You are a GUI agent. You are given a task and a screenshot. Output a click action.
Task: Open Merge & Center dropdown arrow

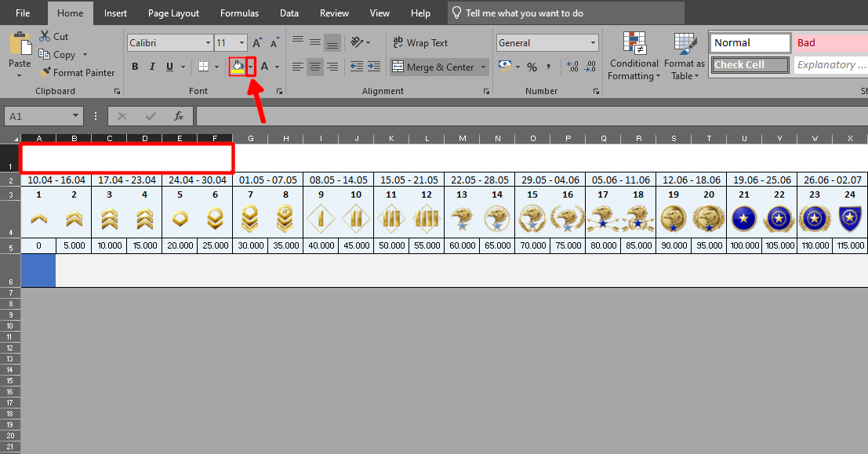[483, 67]
